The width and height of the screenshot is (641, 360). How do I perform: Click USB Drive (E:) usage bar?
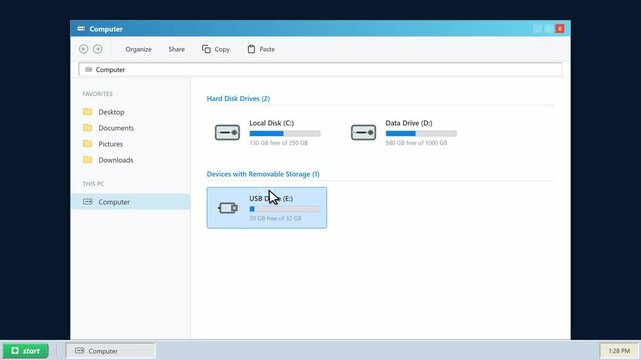click(285, 209)
